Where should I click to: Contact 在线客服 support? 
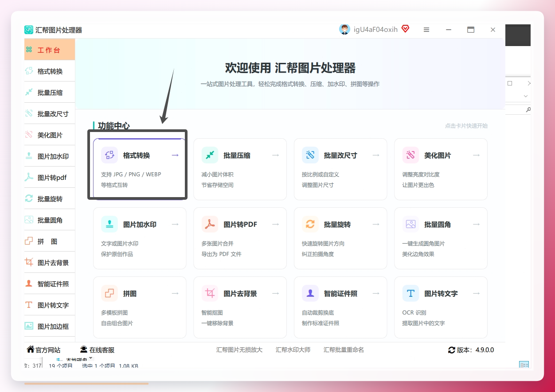point(97,350)
